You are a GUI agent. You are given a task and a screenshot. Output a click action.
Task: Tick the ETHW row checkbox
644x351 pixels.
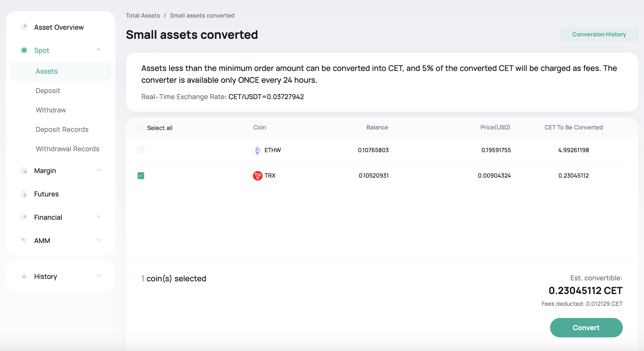(x=141, y=150)
